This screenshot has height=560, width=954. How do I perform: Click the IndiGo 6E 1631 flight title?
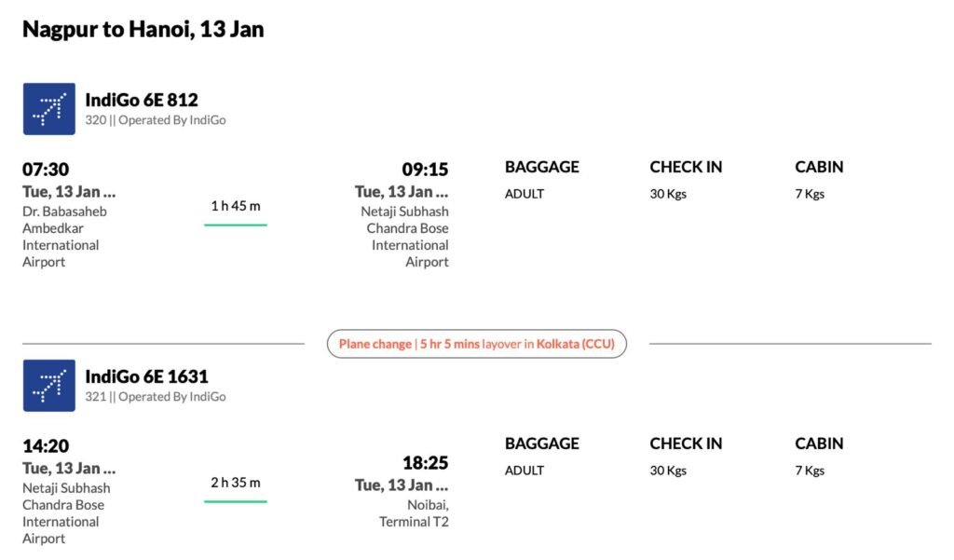coord(146,376)
